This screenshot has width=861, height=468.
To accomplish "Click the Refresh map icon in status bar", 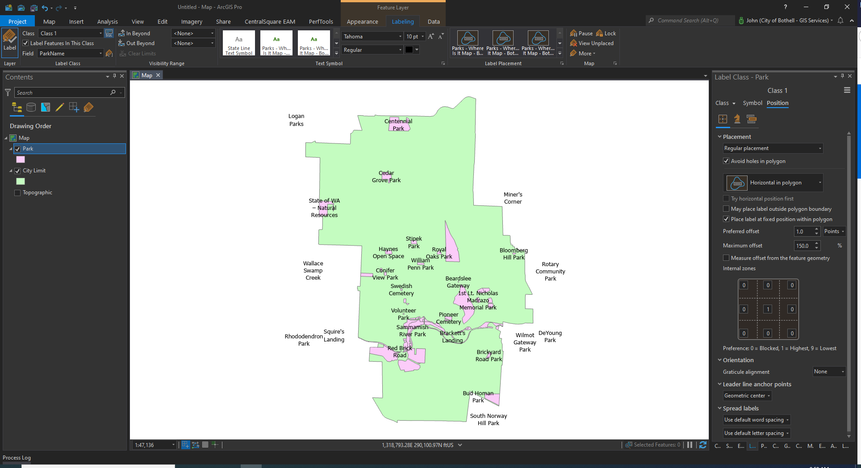I will tap(702, 445).
